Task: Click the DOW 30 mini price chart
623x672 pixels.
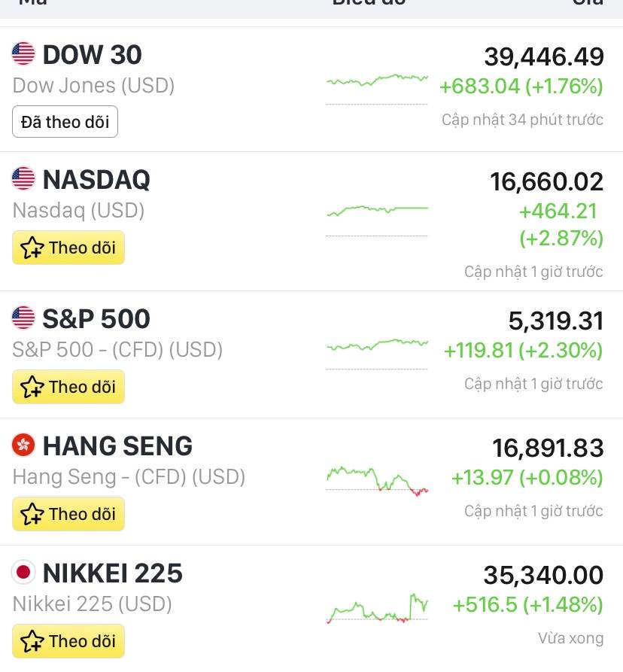Action: click(377, 84)
